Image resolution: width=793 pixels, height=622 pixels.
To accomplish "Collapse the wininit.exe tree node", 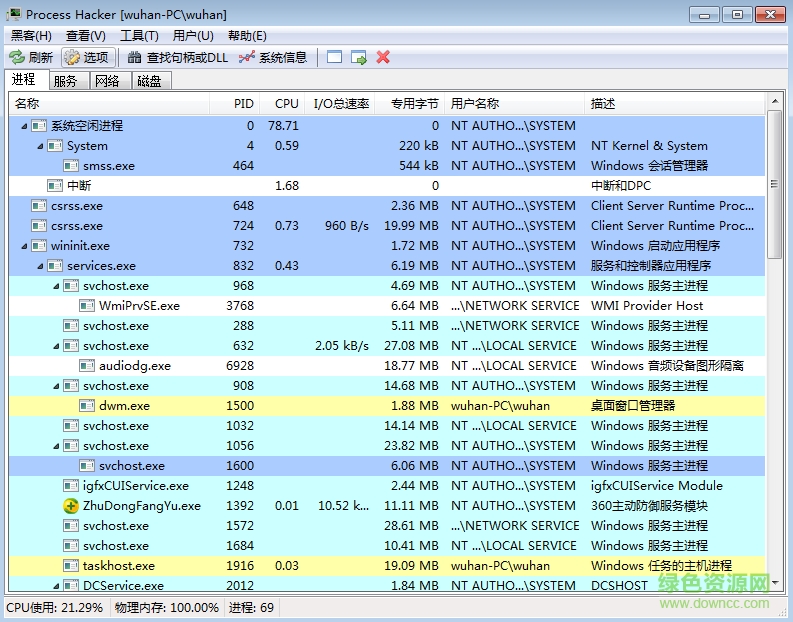I will pos(24,246).
